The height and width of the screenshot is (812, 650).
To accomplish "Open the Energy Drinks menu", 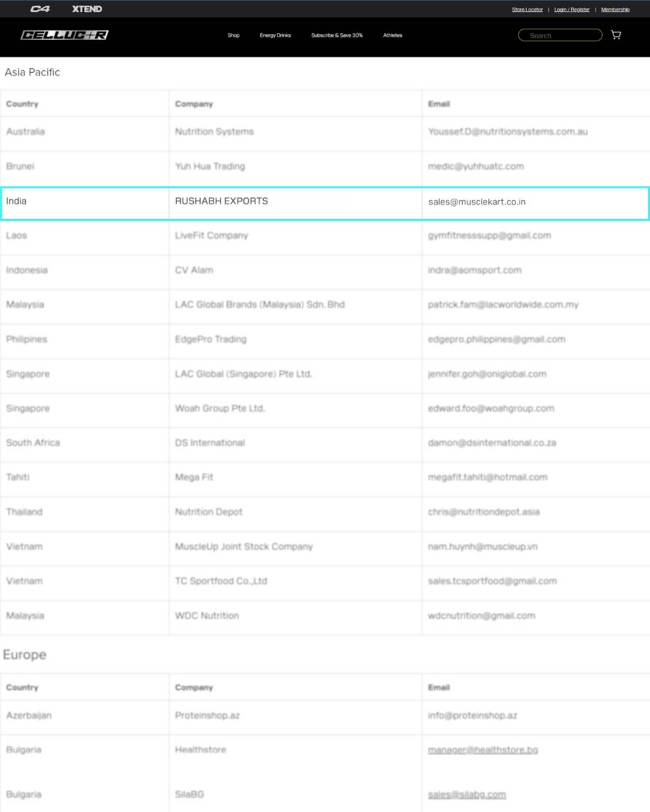I will [275, 35].
